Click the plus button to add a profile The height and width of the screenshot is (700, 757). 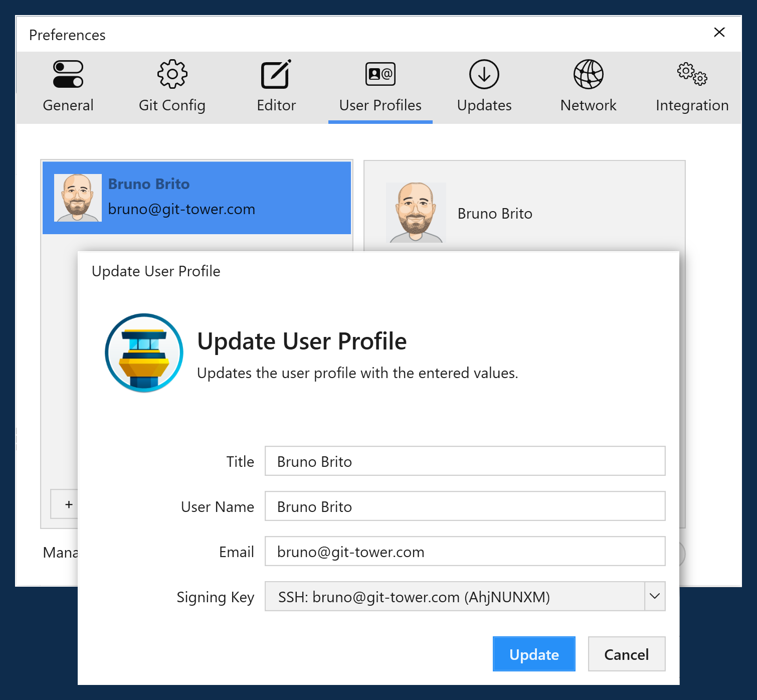[68, 504]
